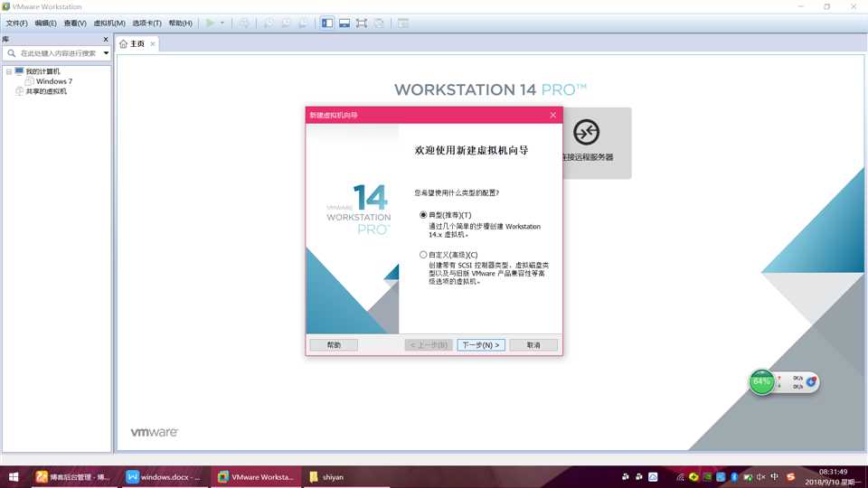Open the 帮助(H) menu
The width and height of the screenshot is (868, 488).
pyautogui.click(x=181, y=23)
